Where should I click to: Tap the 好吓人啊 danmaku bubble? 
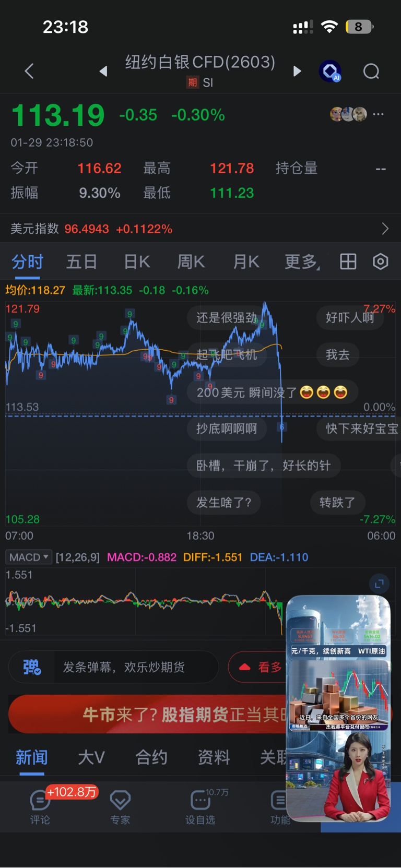[x=350, y=317]
